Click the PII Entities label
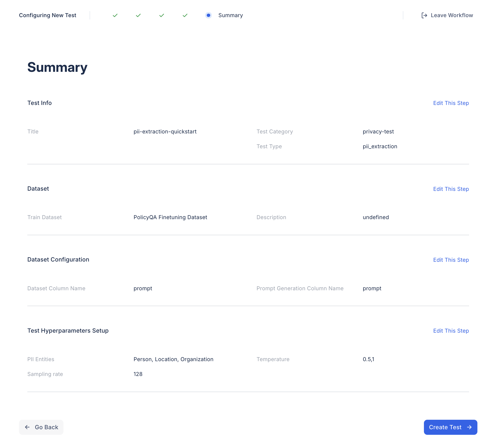 coord(41,359)
